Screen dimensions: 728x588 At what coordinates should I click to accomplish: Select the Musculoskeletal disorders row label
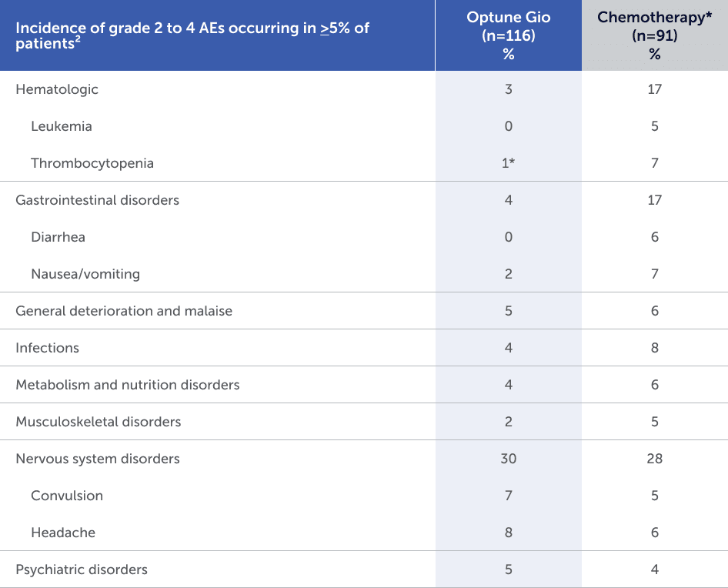pos(99,422)
